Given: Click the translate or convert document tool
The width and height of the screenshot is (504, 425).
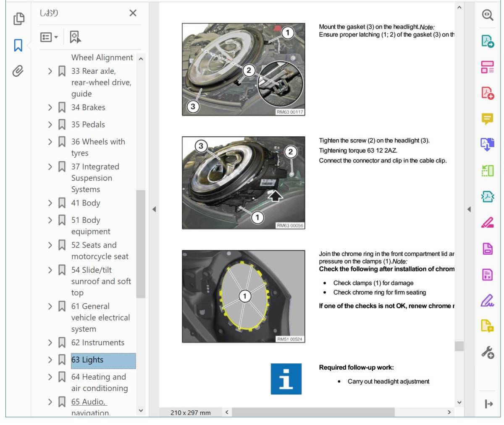Looking at the screenshot, I should [487, 144].
